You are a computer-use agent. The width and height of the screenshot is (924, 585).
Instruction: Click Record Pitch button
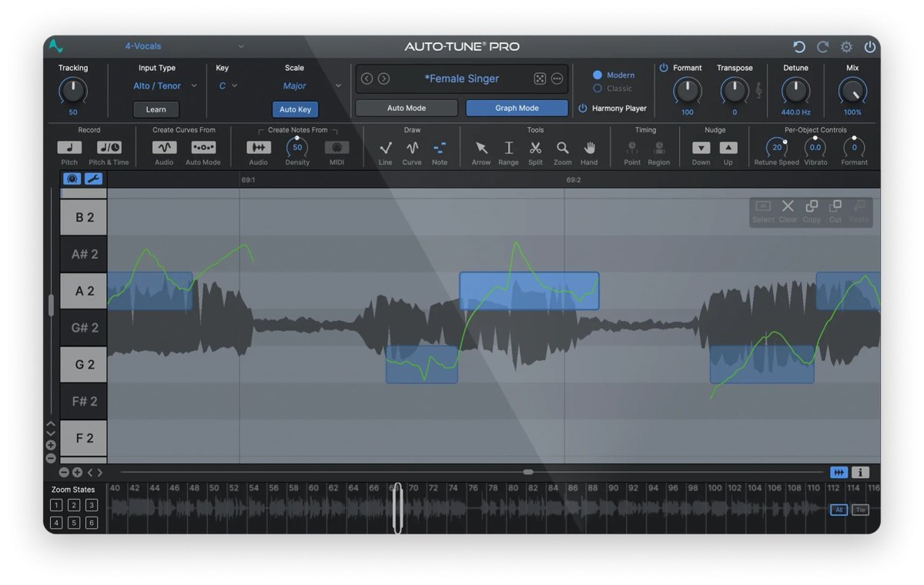click(69, 148)
